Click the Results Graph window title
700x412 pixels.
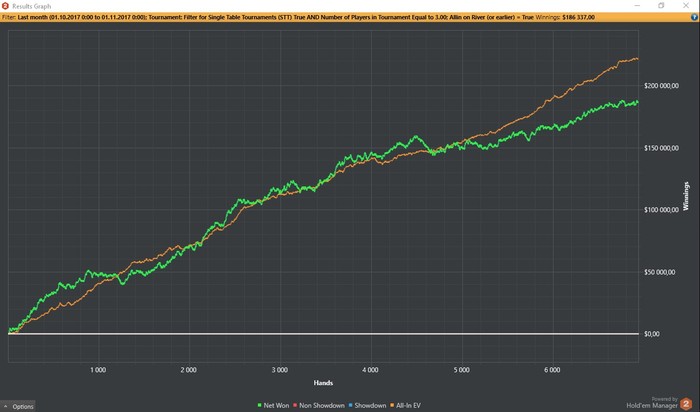pos(31,6)
